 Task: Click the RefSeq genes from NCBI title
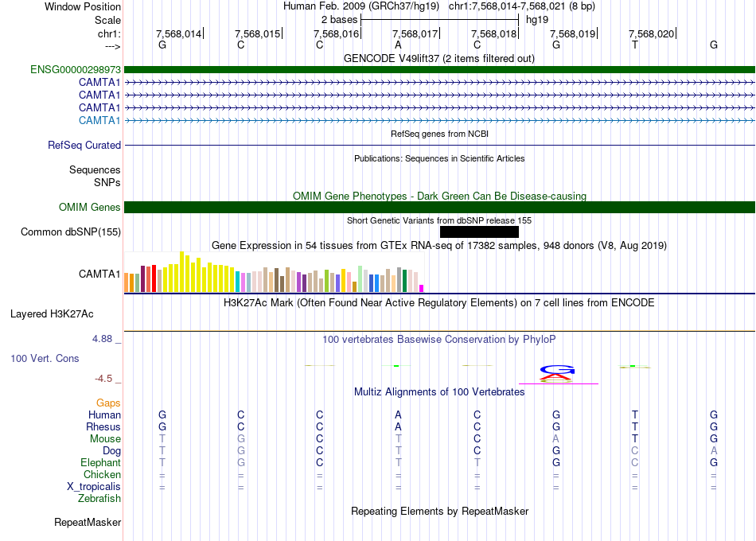[439, 134]
